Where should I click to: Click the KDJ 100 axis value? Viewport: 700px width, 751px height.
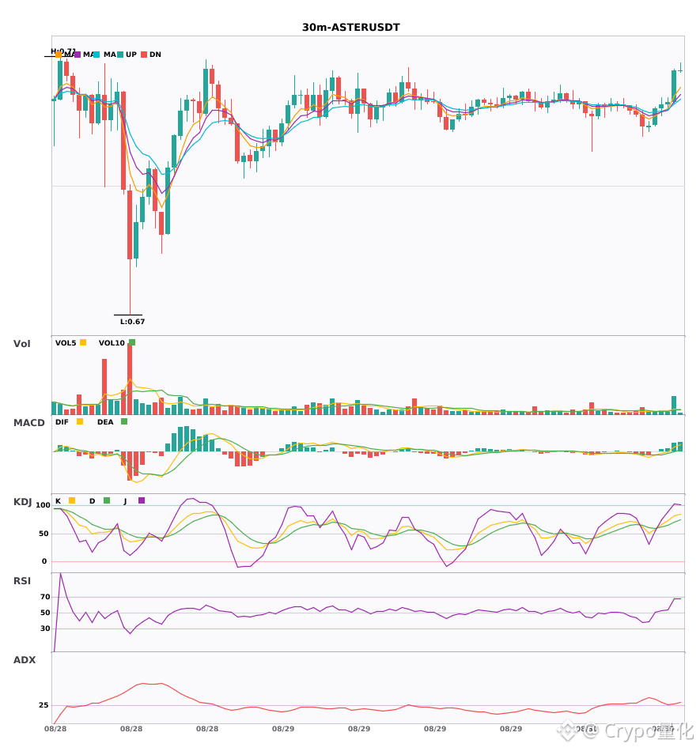click(43, 505)
